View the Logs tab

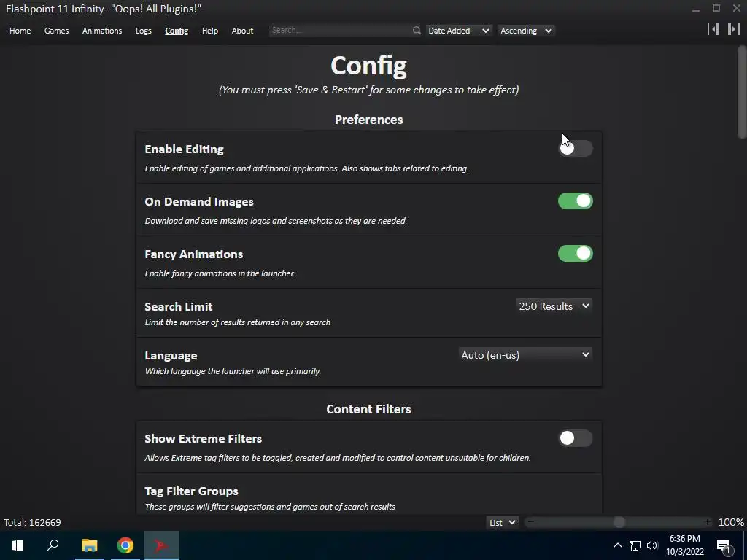[144, 31]
